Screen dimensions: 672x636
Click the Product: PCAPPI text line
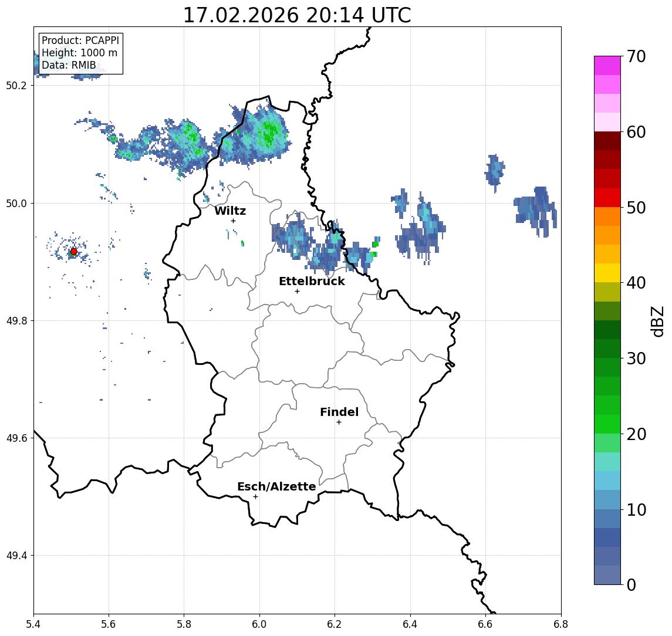tap(80, 40)
